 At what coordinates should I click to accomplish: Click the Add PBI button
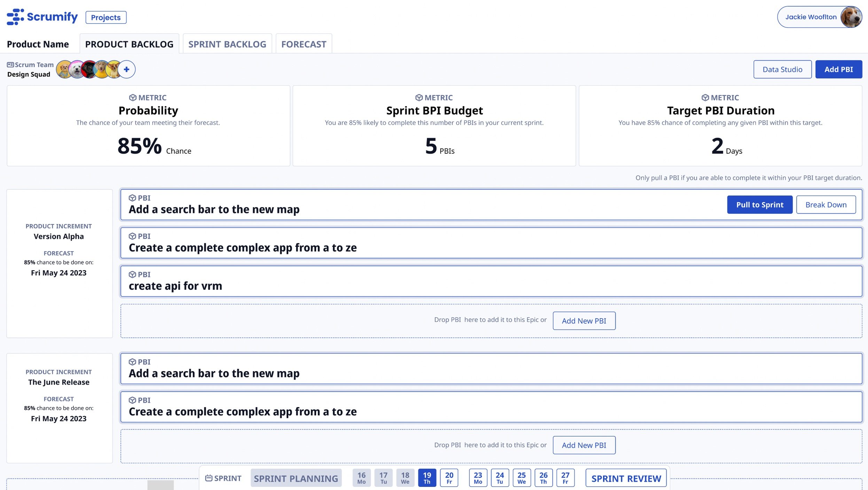coord(838,69)
